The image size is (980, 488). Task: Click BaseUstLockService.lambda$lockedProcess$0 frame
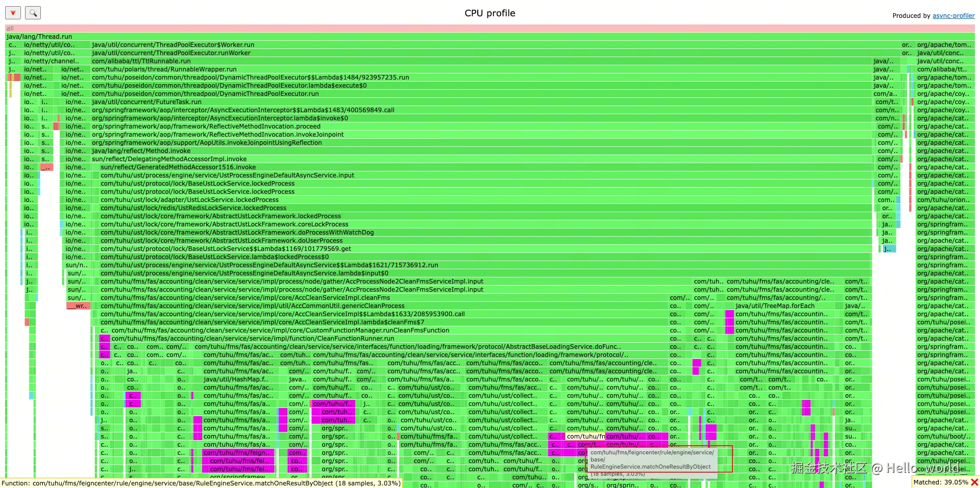pyautogui.click(x=486, y=257)
